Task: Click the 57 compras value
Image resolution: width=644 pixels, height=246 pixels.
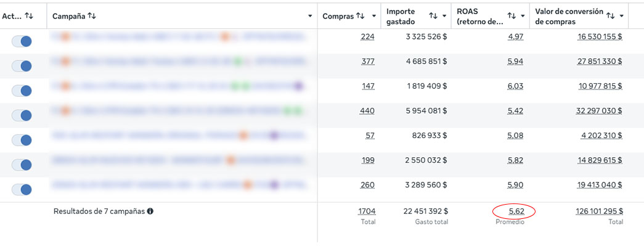Action: point(370,136)
